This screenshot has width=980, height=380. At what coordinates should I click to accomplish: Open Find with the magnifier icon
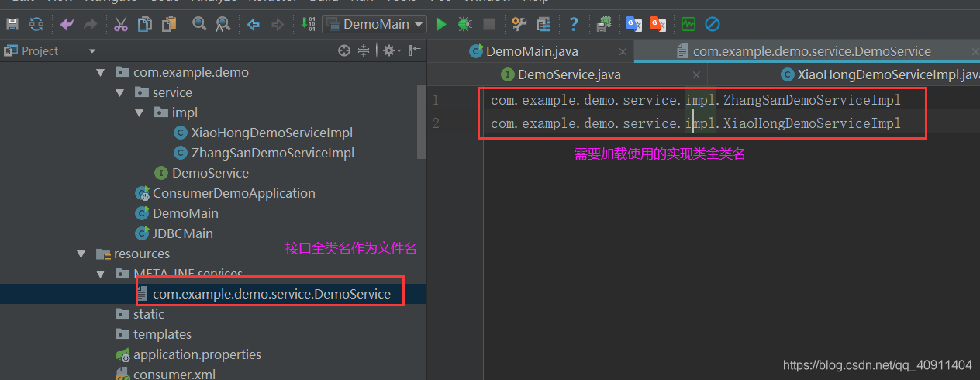pyautogui.click(x=199, y=24)
